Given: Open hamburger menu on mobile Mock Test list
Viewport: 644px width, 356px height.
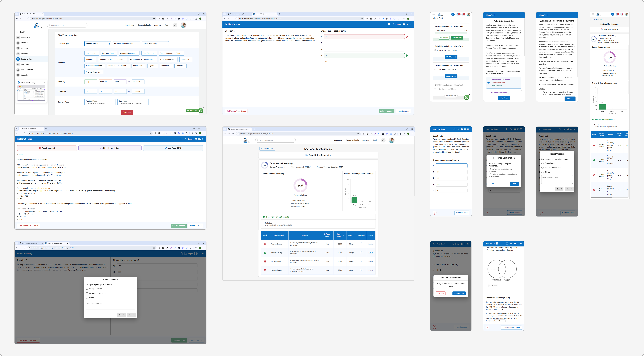Looking at the screenshot, I should 434,14.
